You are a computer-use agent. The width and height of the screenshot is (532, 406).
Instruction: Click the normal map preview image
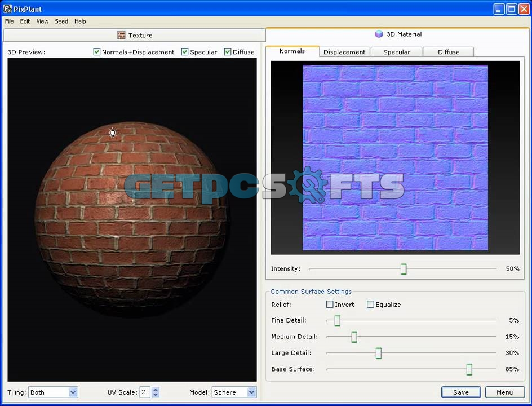(x=395, y=158)
